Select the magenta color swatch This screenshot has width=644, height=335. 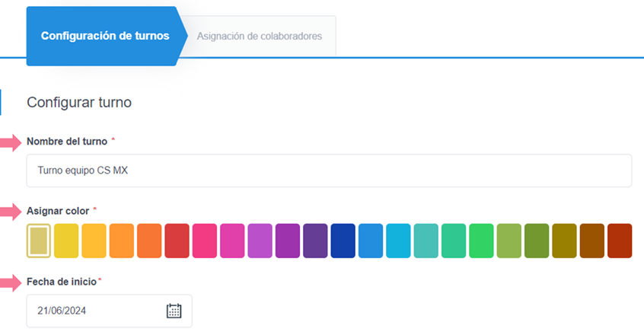pyautogui.click(x=232, y=241)
